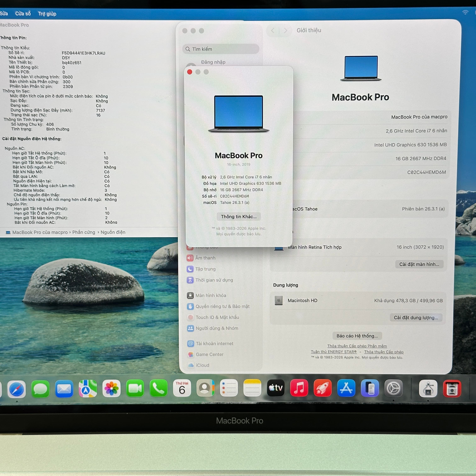The image size is (476, 476).
Task: Click the Wi-Fi status menu bar icon
Action: 465,12
